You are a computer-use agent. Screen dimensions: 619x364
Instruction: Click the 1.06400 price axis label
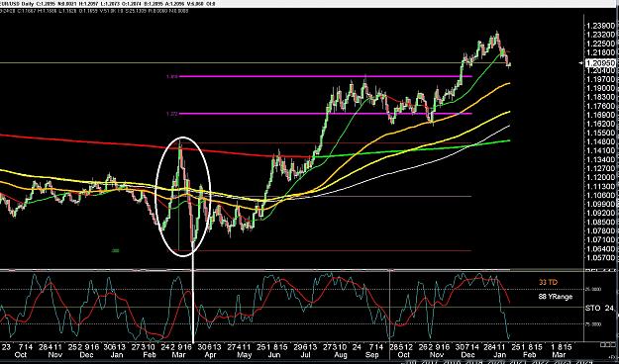pos(601,248)
